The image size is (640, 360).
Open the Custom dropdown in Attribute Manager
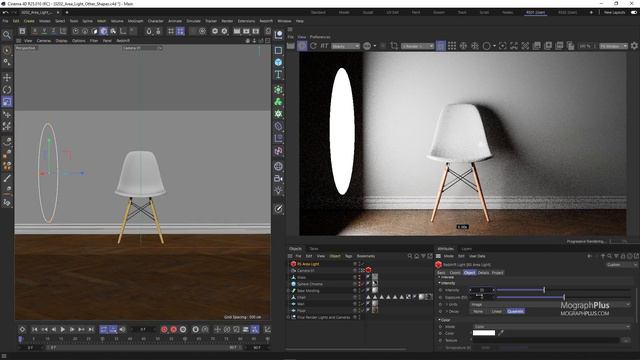[621, 265]
